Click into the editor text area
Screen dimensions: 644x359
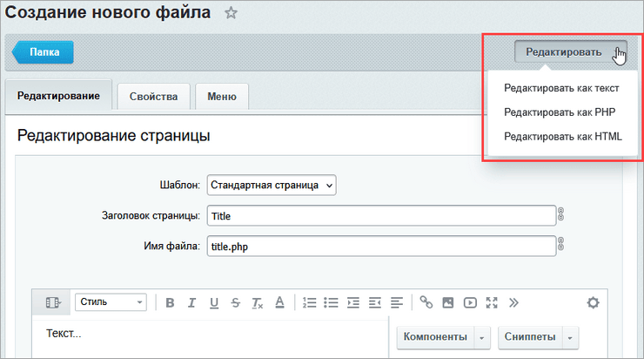211,337
